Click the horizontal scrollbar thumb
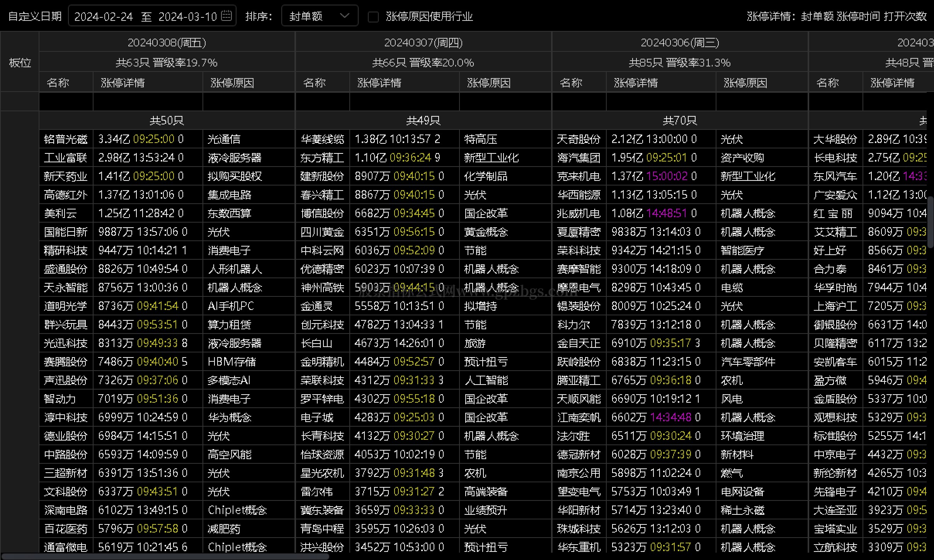Screen dimensions: 934x560 [x=165, y=557]
